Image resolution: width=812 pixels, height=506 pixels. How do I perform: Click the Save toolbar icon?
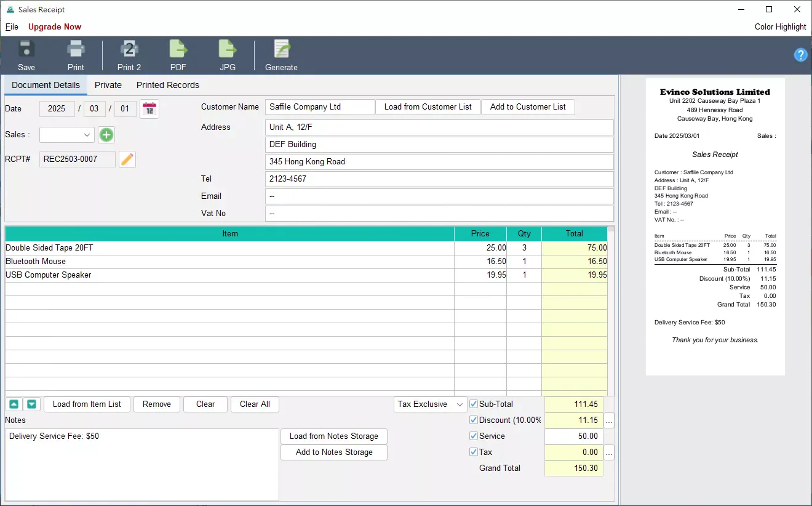pos(26,49)
